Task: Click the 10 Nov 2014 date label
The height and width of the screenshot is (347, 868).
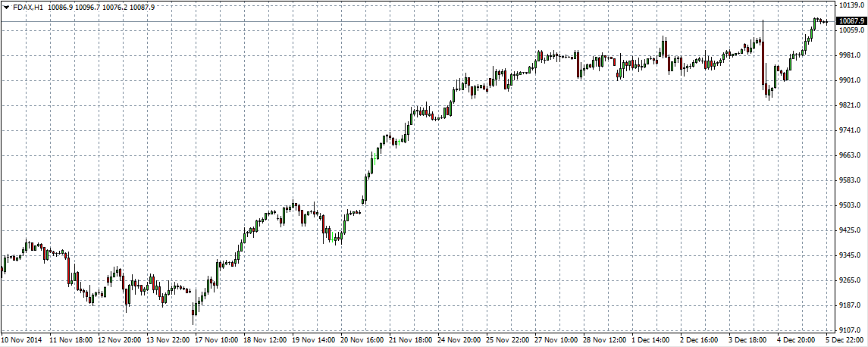Action: 21,341
